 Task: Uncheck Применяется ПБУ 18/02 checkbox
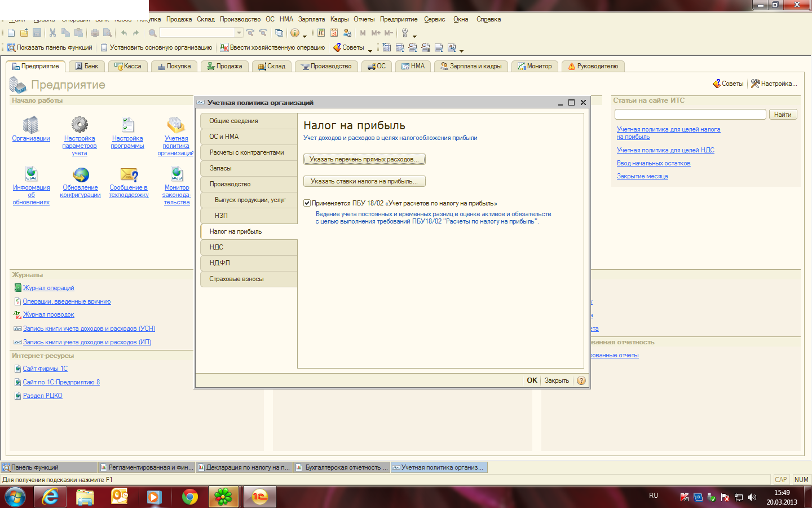pyautogui.click(x=307, y=203)
